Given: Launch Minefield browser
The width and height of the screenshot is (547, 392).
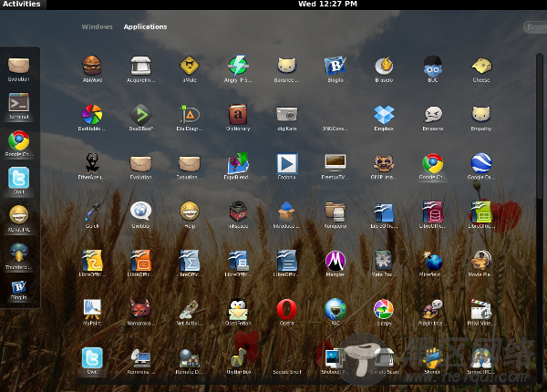Looking at the screenshot, I should pos(433,263).
